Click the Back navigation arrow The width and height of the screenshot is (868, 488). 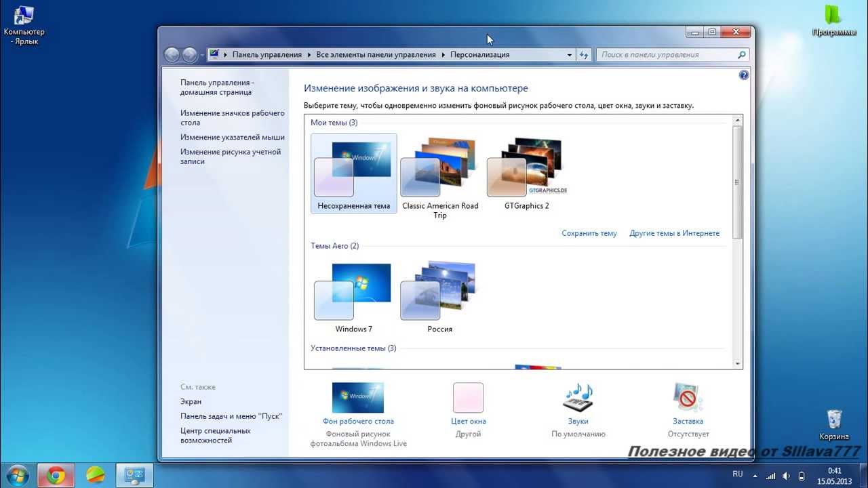coord(172,55)
